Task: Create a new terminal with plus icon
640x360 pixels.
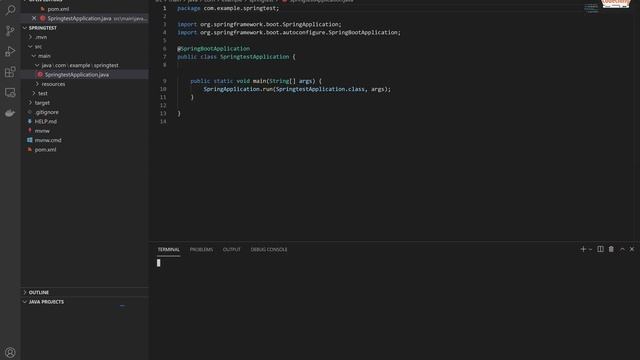Action: [583, 249]
